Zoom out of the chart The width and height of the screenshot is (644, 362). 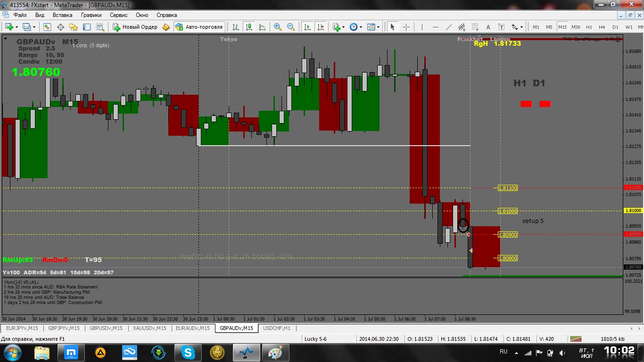[x=291, y=27]
